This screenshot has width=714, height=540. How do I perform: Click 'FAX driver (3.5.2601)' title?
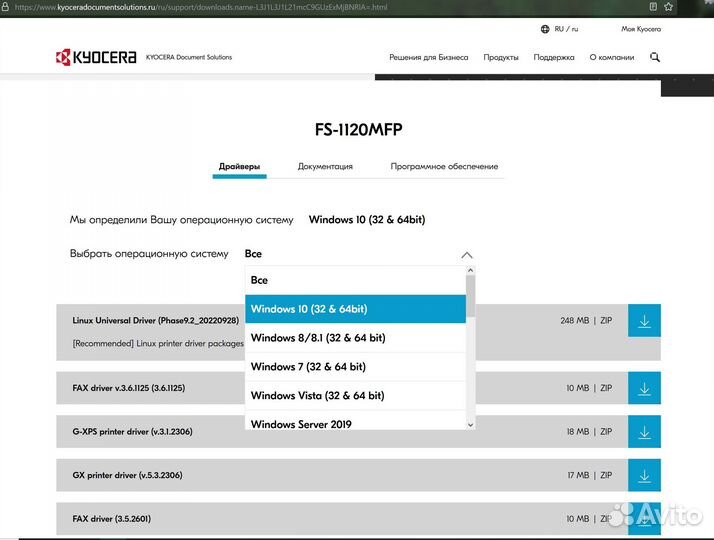(112, 519)
